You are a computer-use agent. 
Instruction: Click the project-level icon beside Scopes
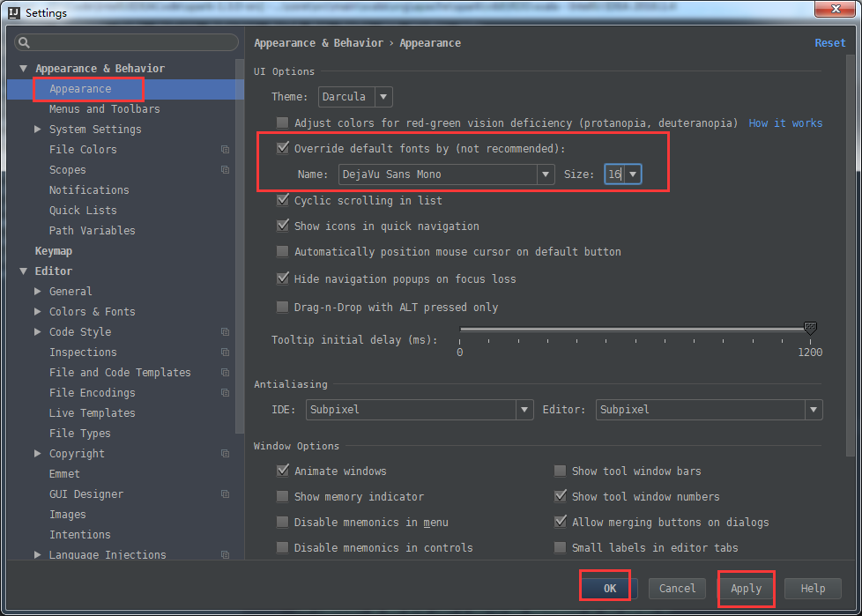pos(225,170)
